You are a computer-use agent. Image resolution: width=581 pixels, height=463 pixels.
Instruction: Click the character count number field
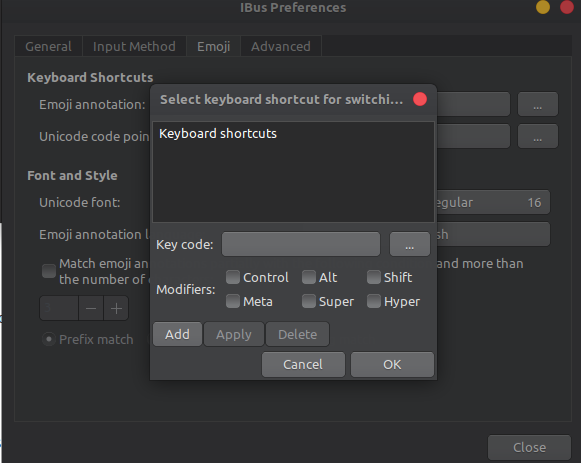59,308
